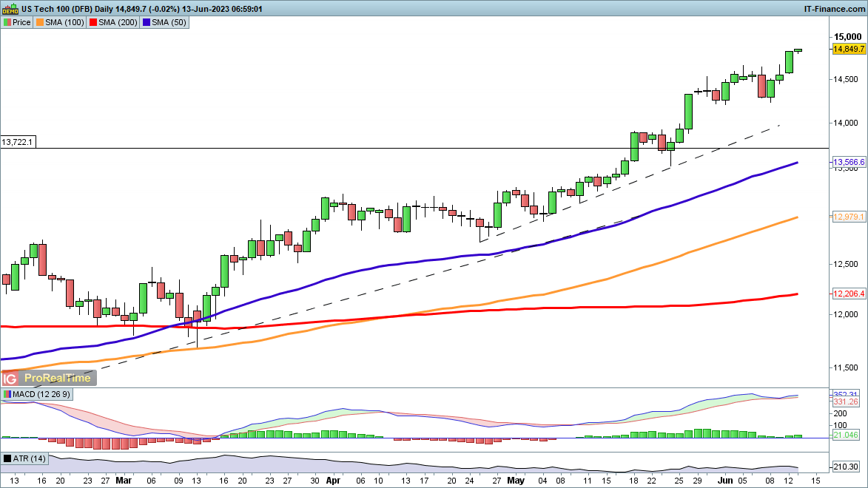Click the Apr date axis label
Image resolution: width=868 pixels, height=488 pixels.
click(333, 481)
